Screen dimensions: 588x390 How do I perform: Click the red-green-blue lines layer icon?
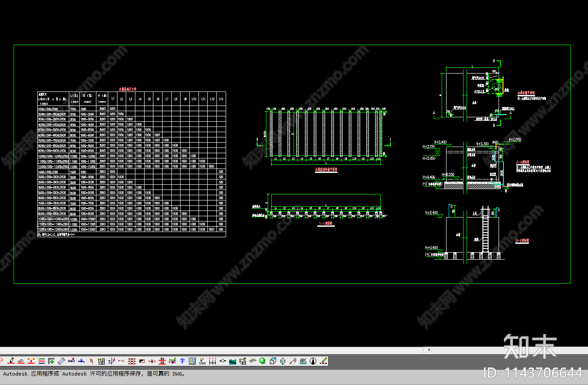click(x=41, y=361)
